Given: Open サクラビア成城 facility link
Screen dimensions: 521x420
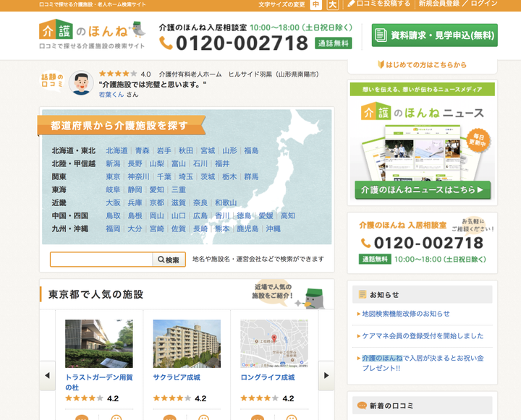Looking at the screenshot, I should pos(177,377).
